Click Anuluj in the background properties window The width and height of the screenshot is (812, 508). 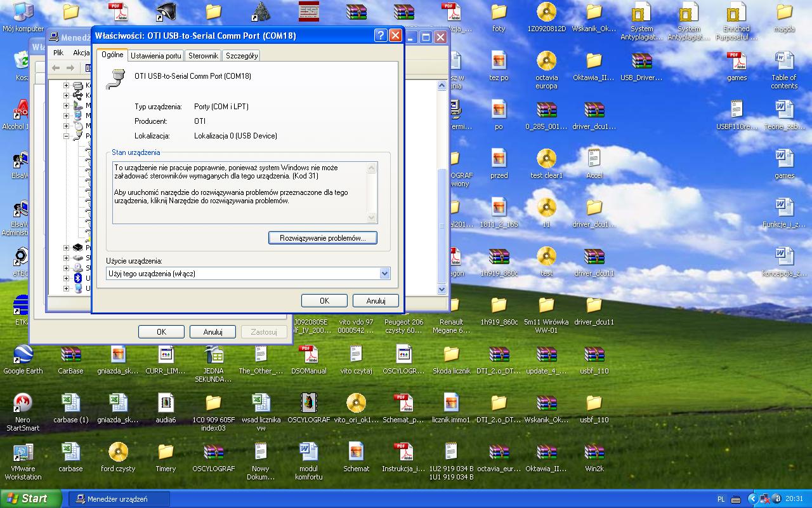click(213, 331)
